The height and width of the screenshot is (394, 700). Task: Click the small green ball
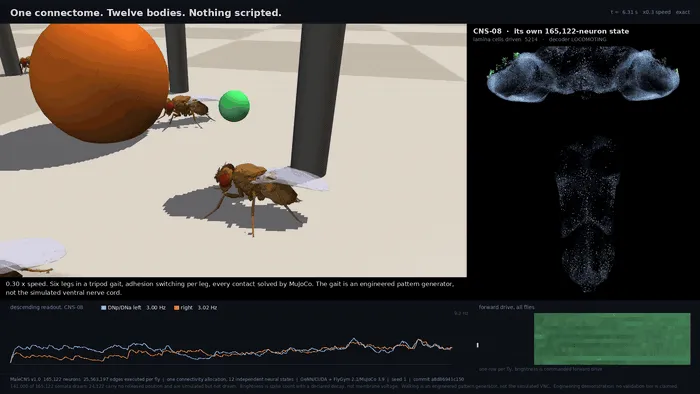pos(234,106)
